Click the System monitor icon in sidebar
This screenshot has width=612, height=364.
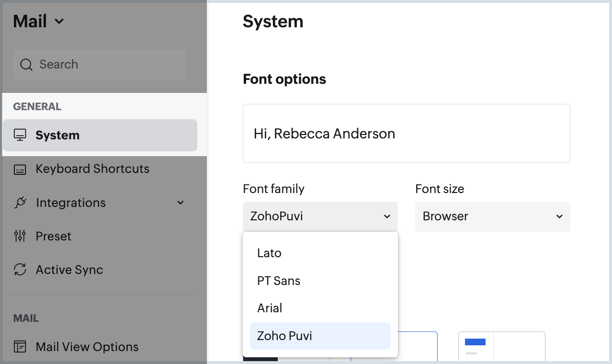tap(20, 135)
